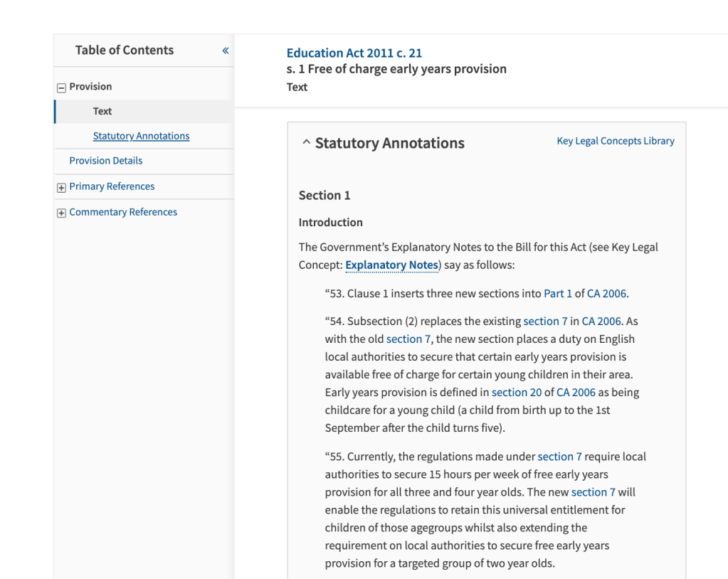Click the Part 1 hyperlink in paragraph 53
Screen dimensions: 728x579
tap(557, 293)
